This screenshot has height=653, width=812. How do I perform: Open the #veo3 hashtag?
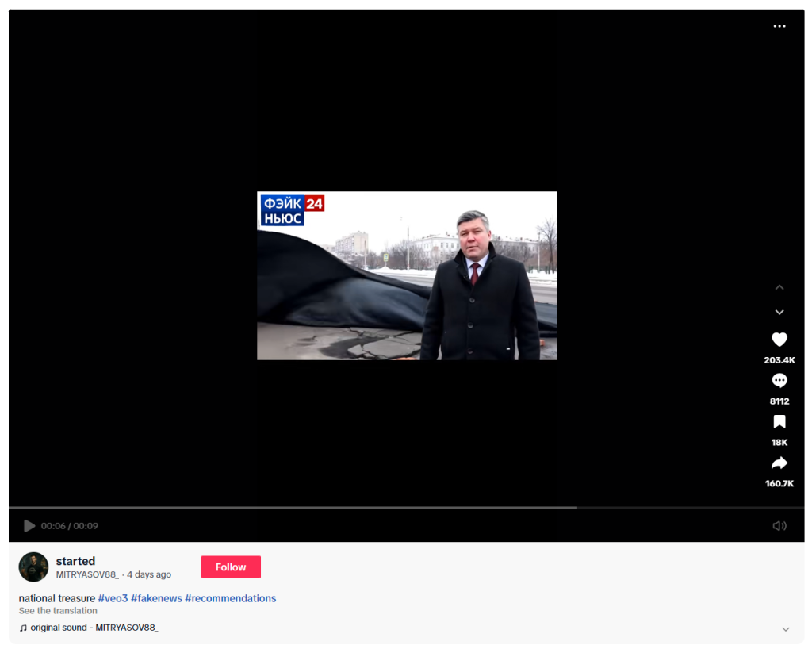click(x=113, y=598)
